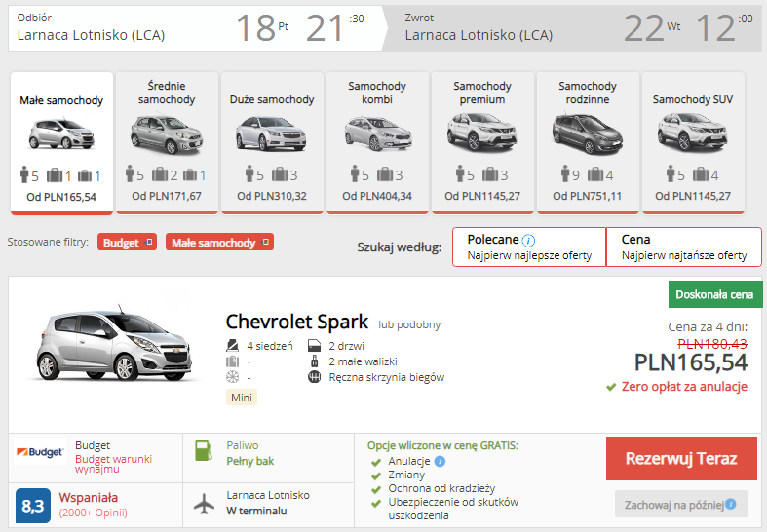Click the Samochody kombi car thumbnail
Image resolution: width=767 pixels, height=532 pixels.
pos(377,133)
